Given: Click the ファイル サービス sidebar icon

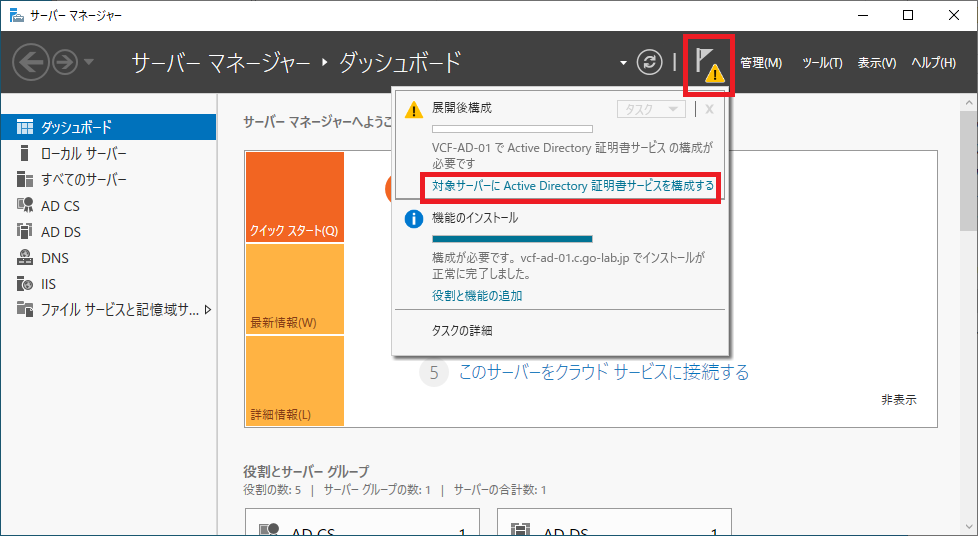Looking at the screenshot, I should pos(25,309).
